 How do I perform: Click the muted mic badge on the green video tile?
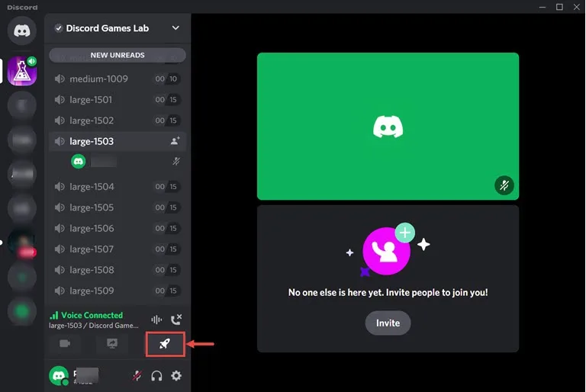click(x=504, y=185)
